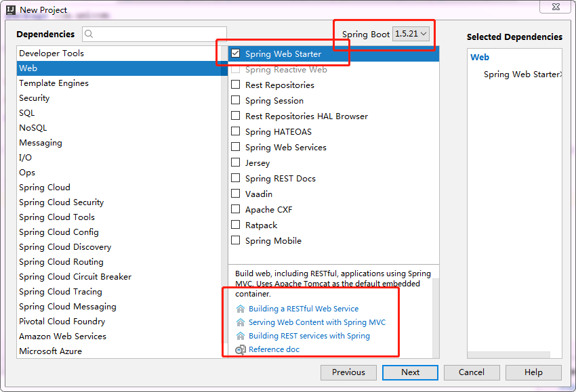Image resolution: width=576 pixels, height=392 pixels.
Task: Tick Rest Repositories HAL Browser checkbox
Action: coord(235,116)
